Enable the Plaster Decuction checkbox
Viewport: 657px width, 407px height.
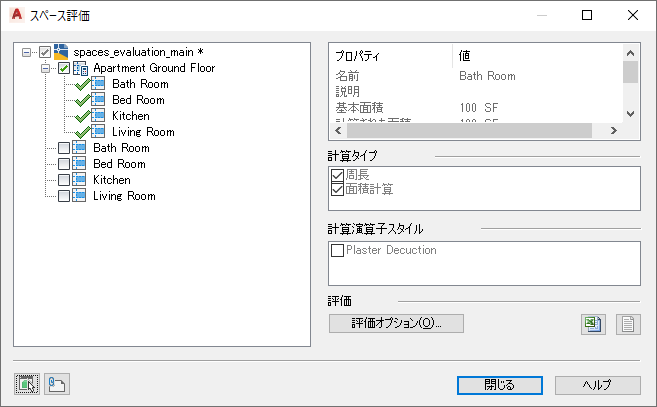coord(336,250)
